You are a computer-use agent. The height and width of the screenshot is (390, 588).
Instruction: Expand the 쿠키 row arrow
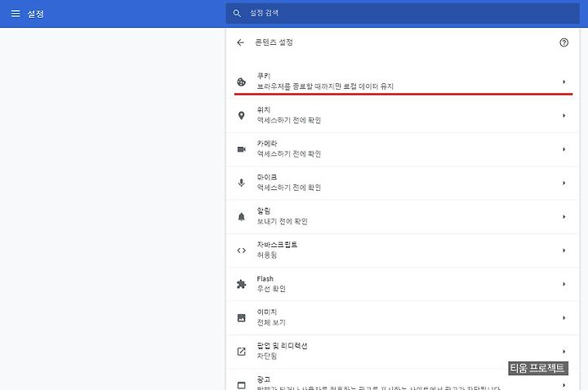coord(564,82)
